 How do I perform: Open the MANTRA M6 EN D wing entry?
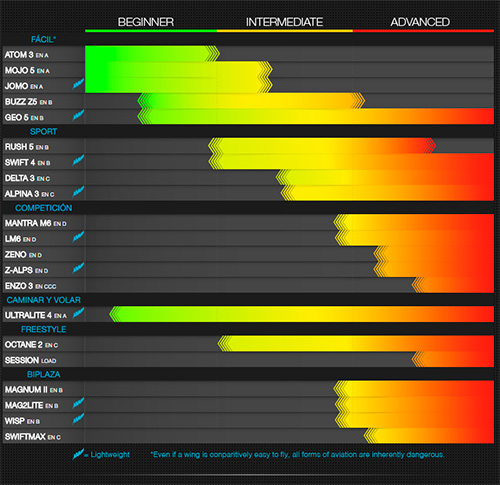pyautogui.click(x=36, y=223)
